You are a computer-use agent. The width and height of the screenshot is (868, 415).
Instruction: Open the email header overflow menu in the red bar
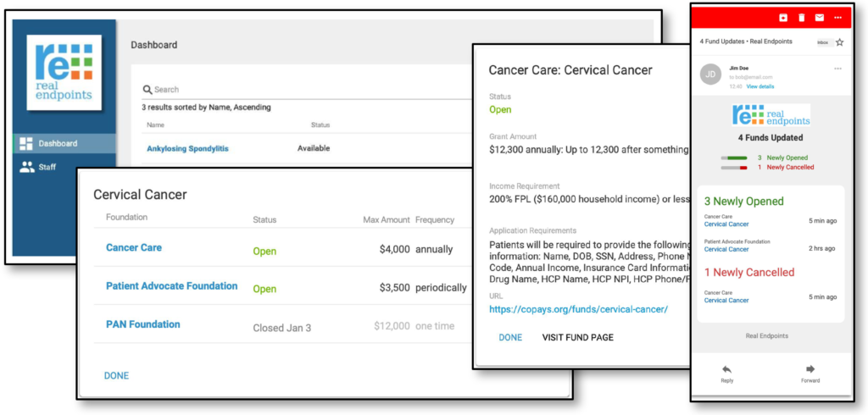coord(838,18)
